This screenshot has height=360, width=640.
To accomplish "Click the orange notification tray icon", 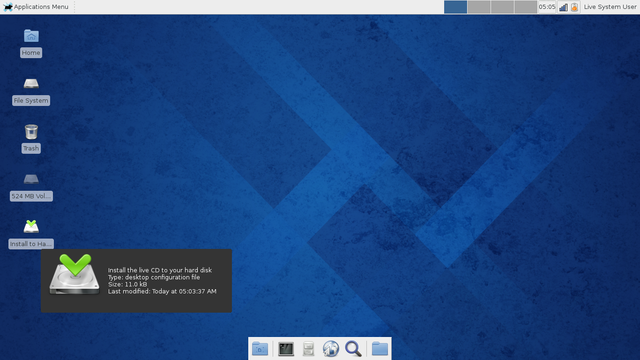I will pyautogui.click(x=574, y=7).
